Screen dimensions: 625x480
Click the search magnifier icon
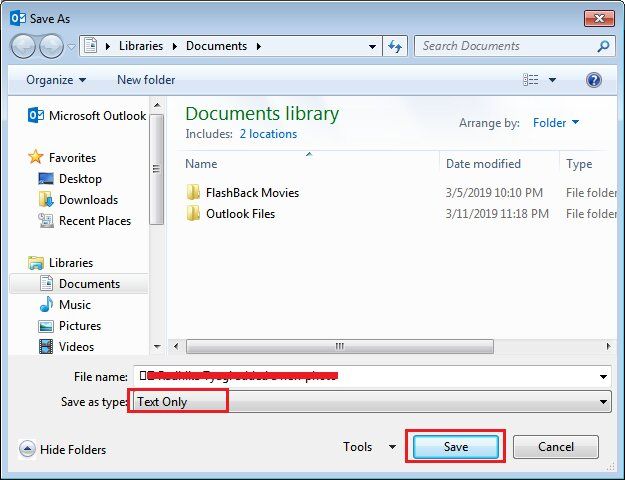[603, 46]
